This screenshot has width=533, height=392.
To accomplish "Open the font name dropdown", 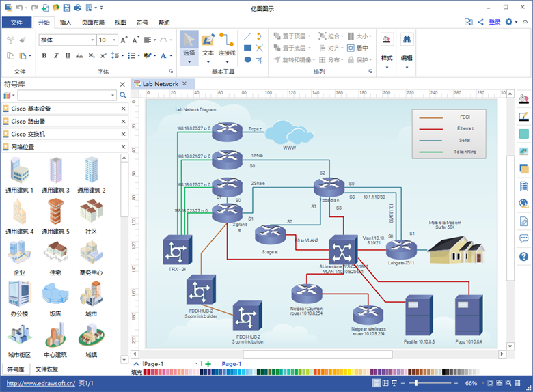I will [92, 40].
